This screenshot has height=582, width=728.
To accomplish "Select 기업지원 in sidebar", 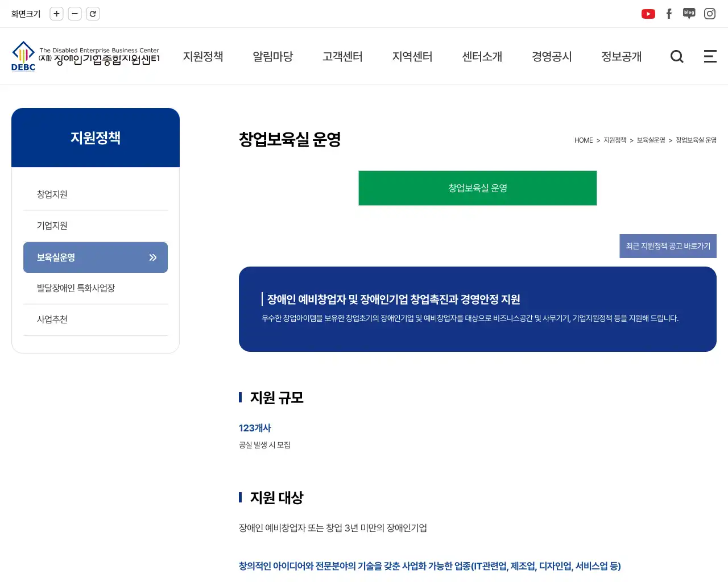I will tap(96, 226).
